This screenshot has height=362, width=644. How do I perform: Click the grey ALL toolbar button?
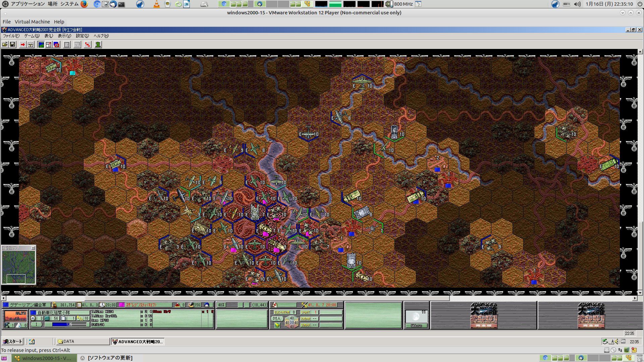(77, 45)
